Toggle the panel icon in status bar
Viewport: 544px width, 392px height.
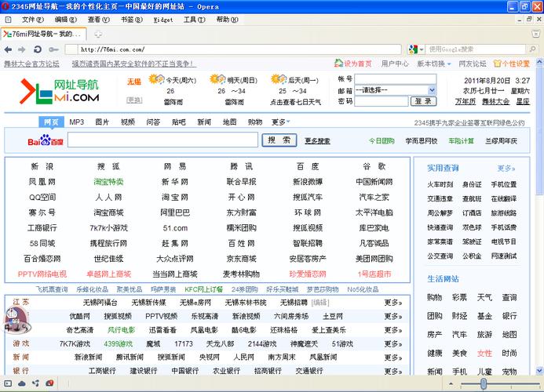8,383
